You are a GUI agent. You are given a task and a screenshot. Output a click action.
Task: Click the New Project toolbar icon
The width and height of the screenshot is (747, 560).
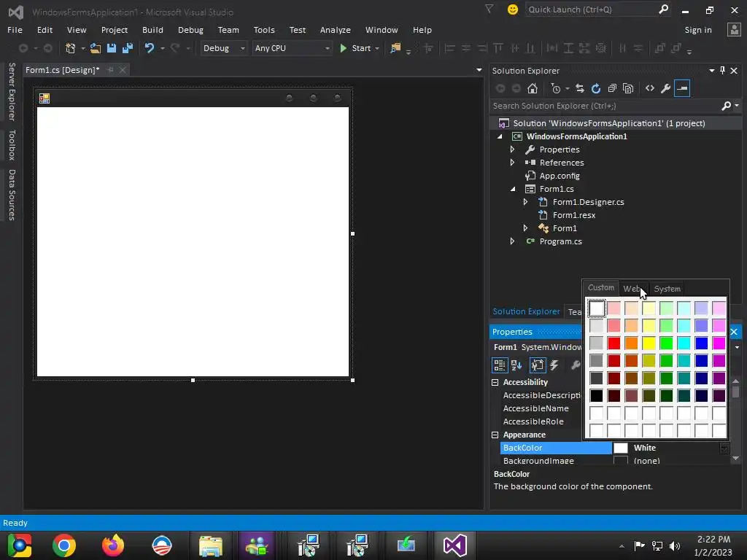(71, 48)
